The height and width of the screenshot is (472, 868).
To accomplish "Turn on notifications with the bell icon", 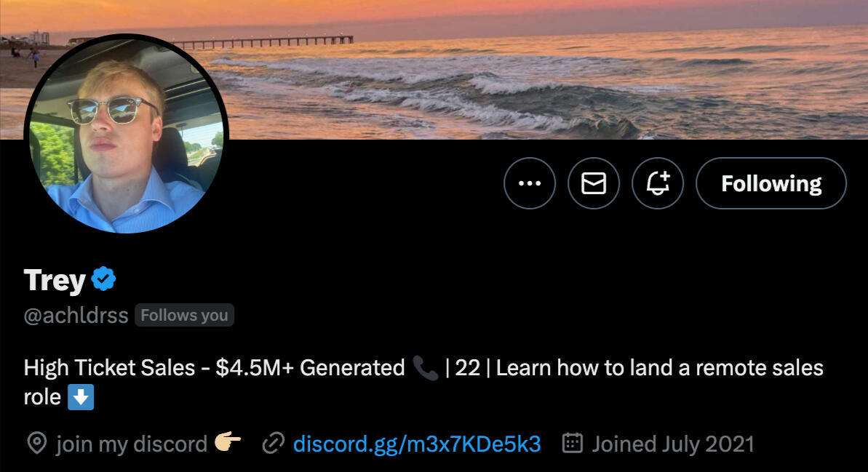I will tap(658, 183).
